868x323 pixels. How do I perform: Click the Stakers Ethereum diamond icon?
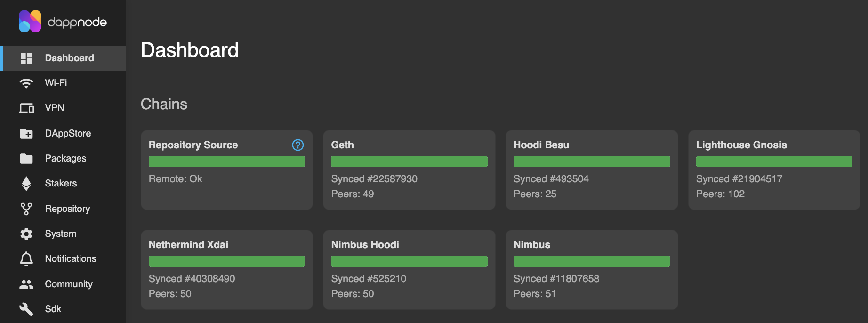pyautogui.click(x=26, y=184)
